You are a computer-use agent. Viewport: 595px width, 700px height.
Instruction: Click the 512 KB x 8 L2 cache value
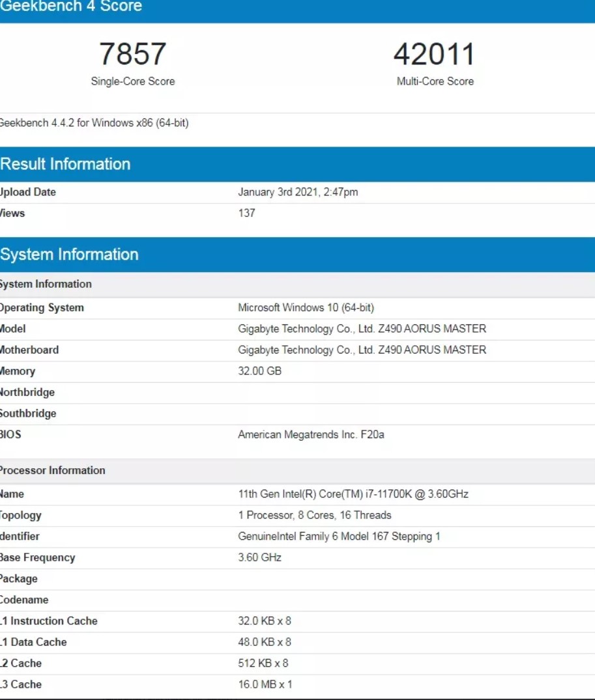(263, 664)
